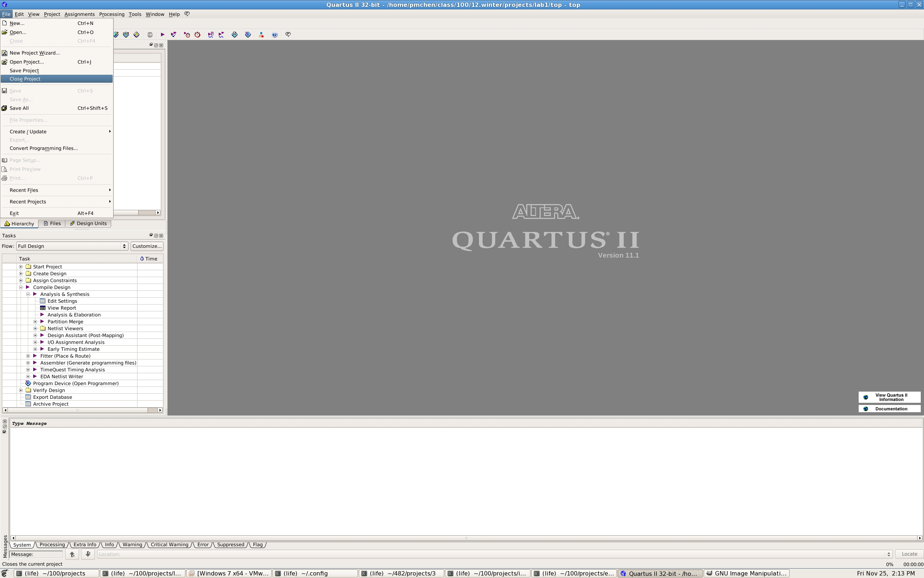Select the Suppressed messages tab

coord(230,544)
